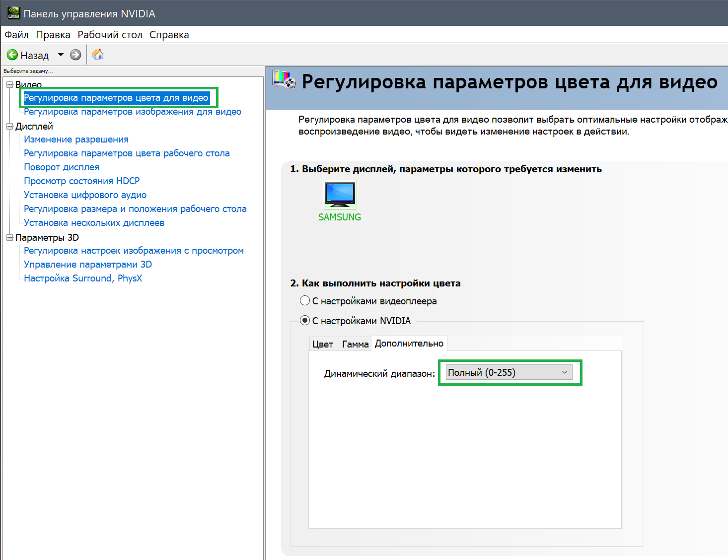This screenshot has width=728, height=560.
Task: Open the Динамический диапазон dropdown
Action: (x=509, y=372)
